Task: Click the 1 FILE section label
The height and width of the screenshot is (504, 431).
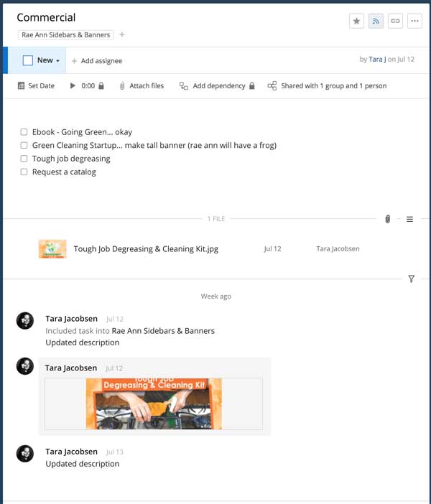Action: (x=215, y=219)
